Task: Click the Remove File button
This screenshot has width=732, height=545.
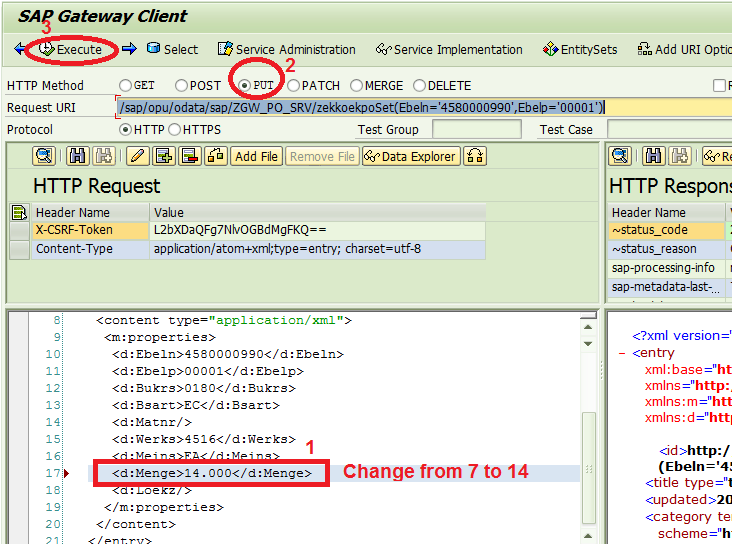Action: (x=322, y=156)
